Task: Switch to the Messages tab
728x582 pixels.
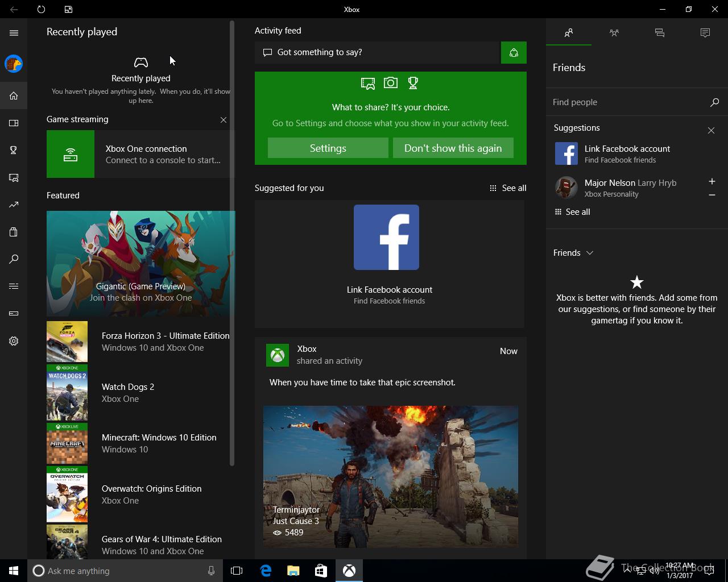Action: tap(660, 33)
